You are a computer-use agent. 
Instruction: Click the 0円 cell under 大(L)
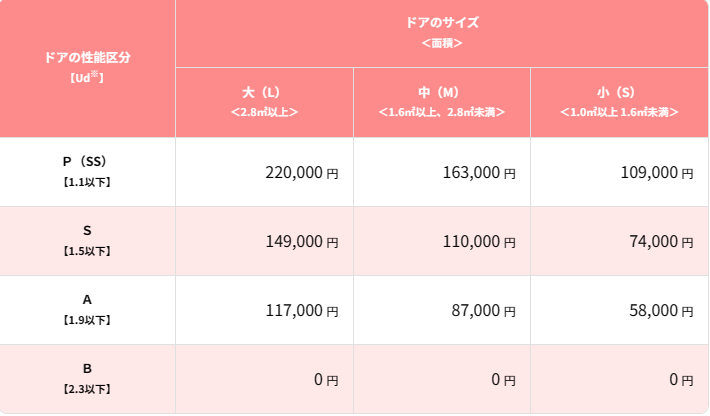(264, 379)
